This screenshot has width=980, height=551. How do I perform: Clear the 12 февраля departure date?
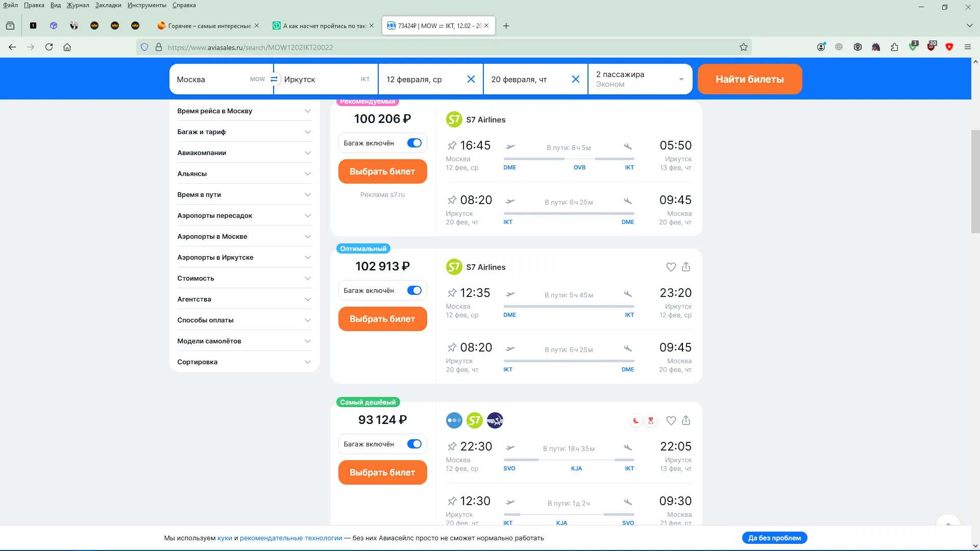[x=471, y=79]
